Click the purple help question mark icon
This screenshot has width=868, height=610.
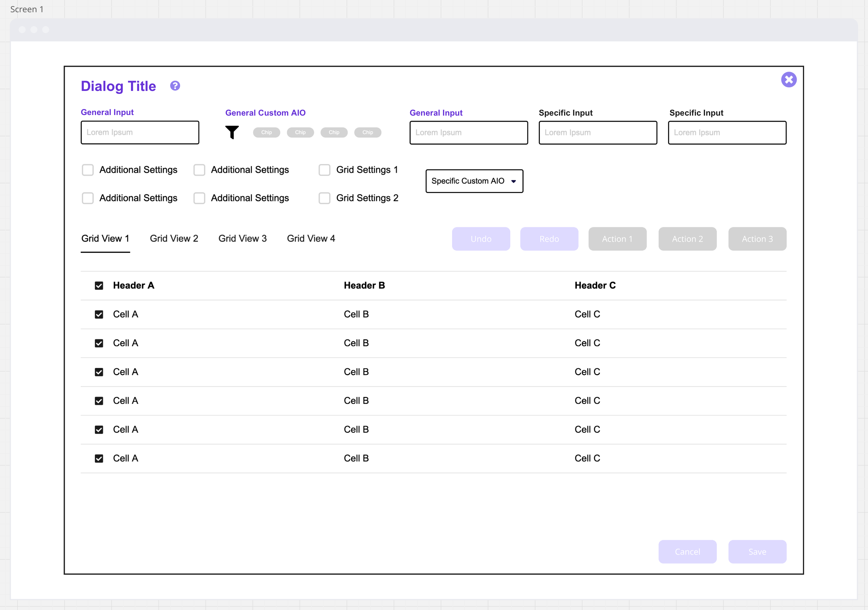pos(175,86)
